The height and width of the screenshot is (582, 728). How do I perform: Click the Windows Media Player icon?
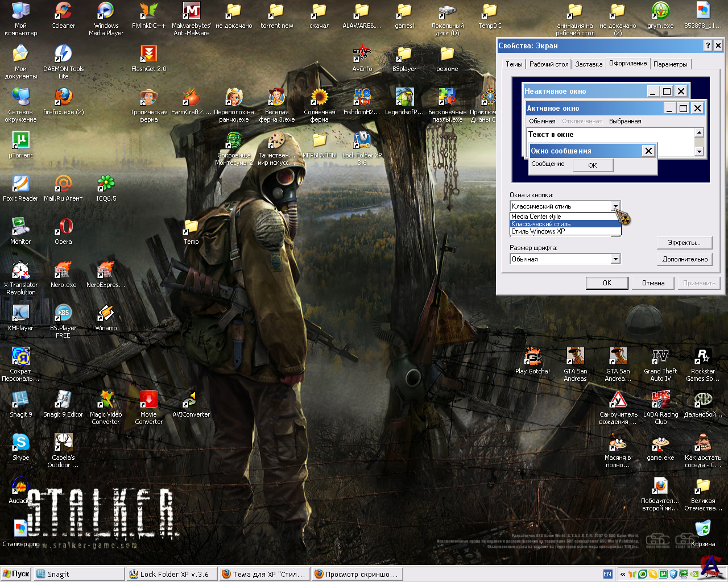106,11
